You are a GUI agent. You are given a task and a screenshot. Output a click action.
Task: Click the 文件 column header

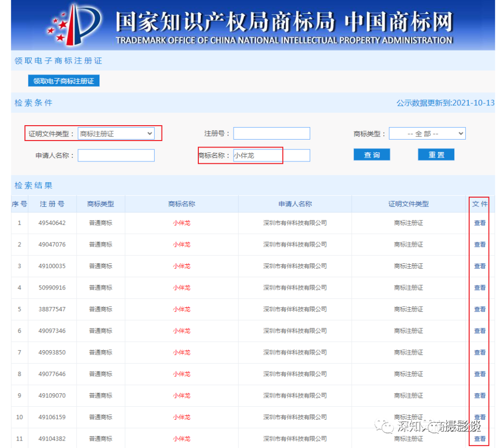(480, 204)
